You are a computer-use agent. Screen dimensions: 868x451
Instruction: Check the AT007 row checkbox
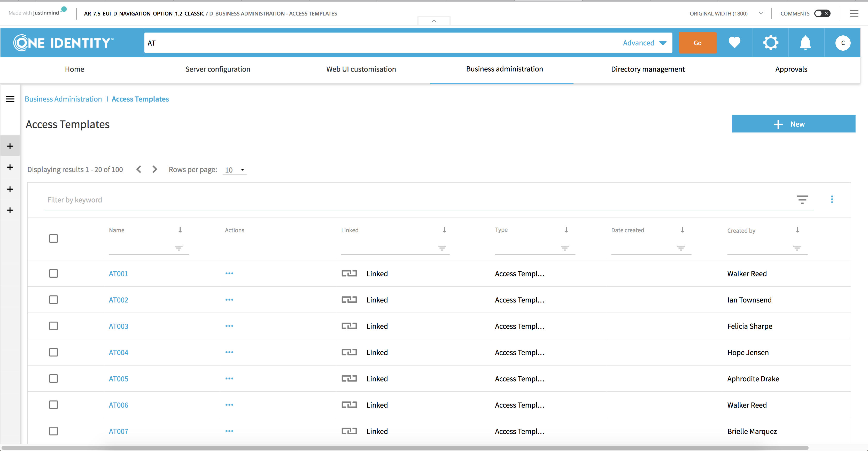pos(53,431)
